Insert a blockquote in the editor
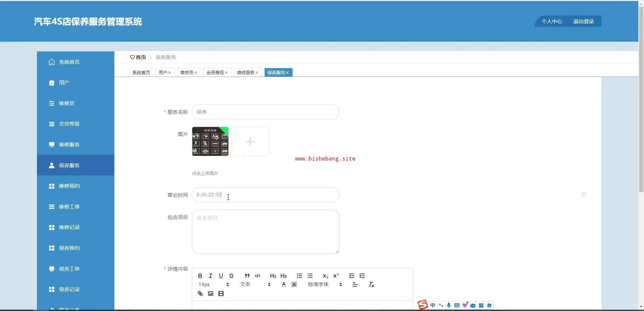The height and width of the screenshot is (311, 644). (247, 276)
